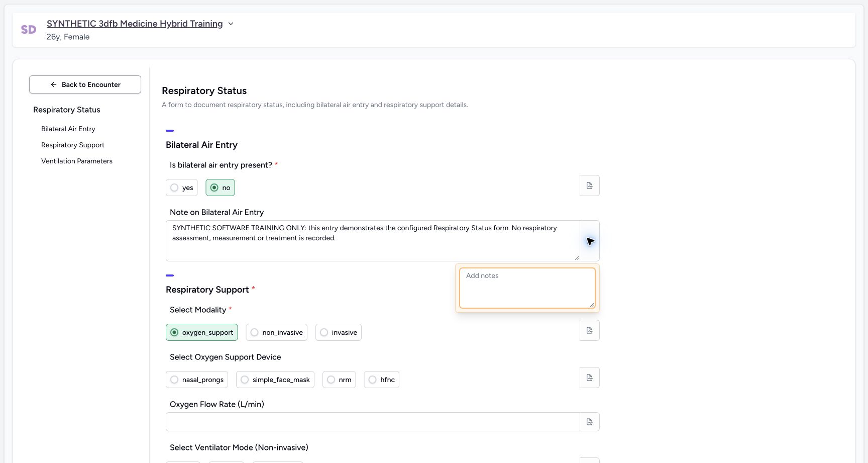Expand patient name dropdown chevron

[231, 24]
